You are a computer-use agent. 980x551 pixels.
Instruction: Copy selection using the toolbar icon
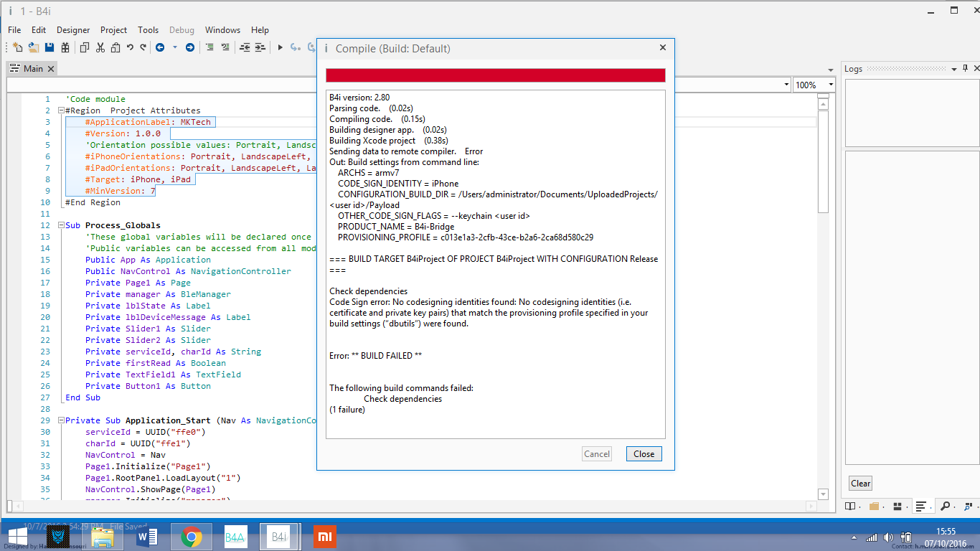pyautogui.click(x=85, y=47)
